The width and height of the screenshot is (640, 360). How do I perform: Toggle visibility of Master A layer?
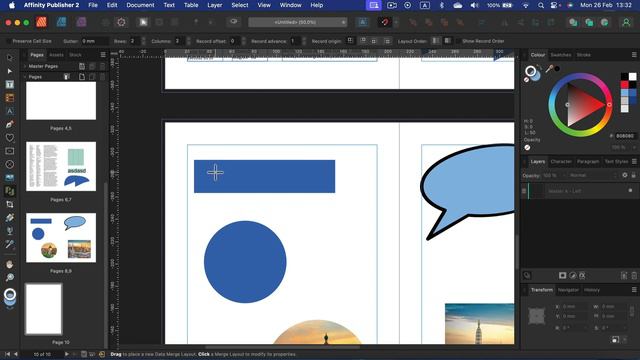pos(630,191)
